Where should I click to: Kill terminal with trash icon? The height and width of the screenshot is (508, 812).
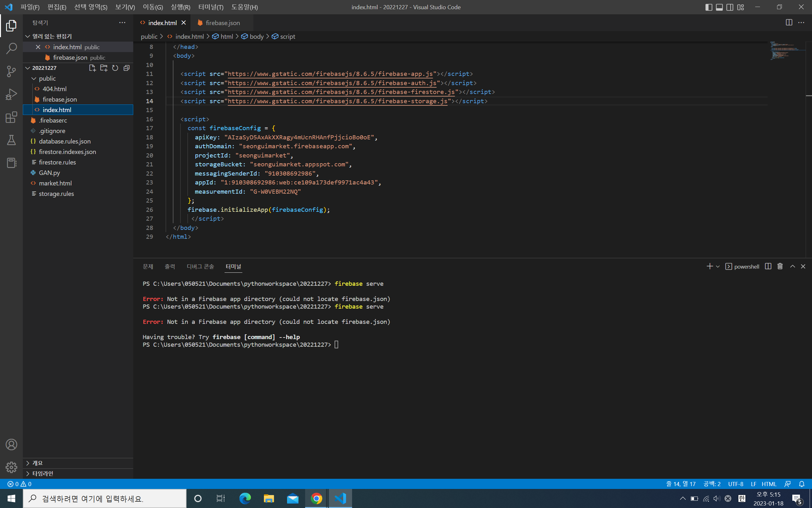[x=780, y=266]
